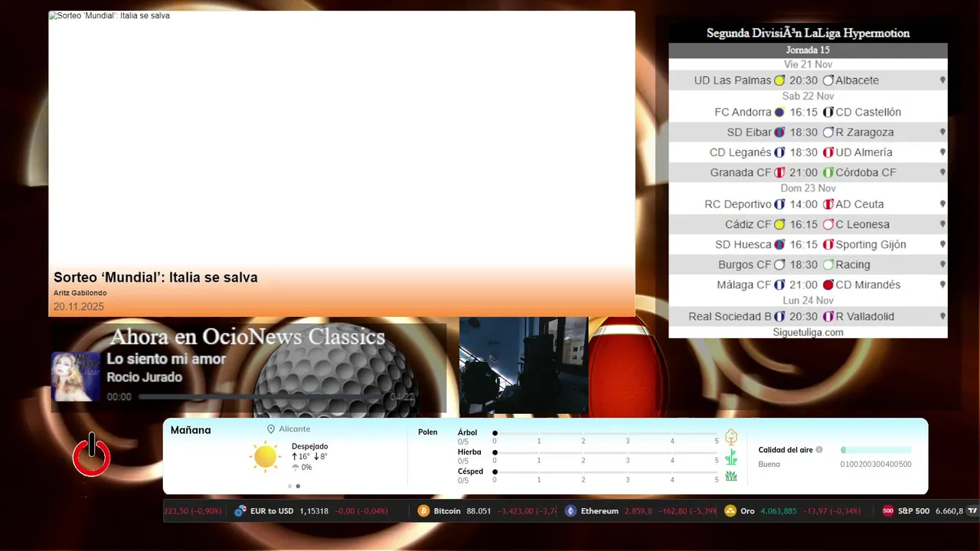The height and width of the screenshot is (551, 980).
Task: Click the Césped grass pollen icon
Action: (731, 476)
